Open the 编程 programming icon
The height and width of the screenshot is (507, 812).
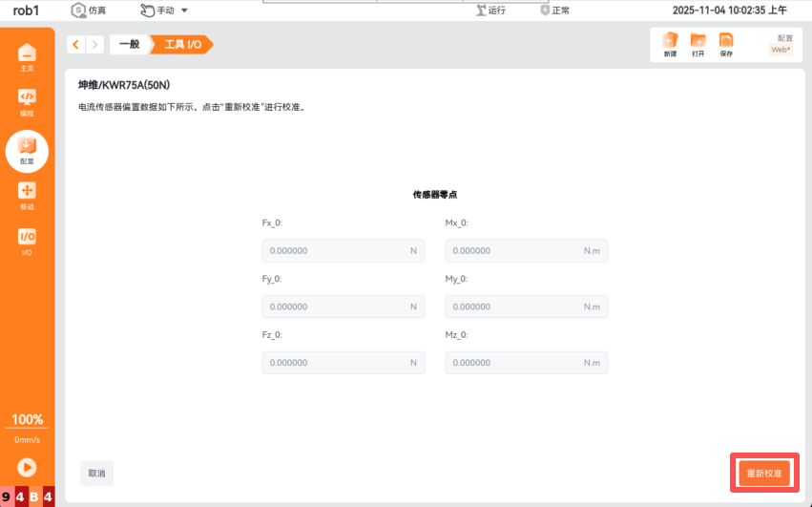27,100
